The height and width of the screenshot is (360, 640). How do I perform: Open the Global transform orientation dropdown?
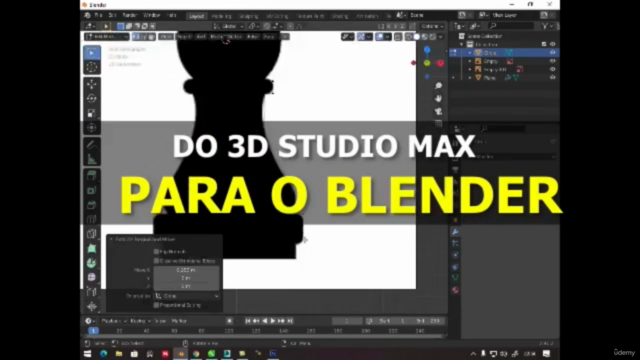tap(229, 26)
